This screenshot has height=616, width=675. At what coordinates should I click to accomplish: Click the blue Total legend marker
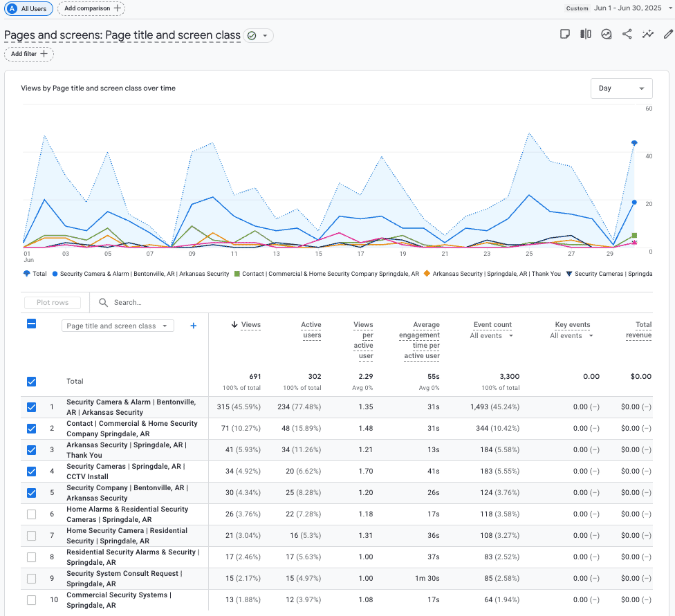26,274
